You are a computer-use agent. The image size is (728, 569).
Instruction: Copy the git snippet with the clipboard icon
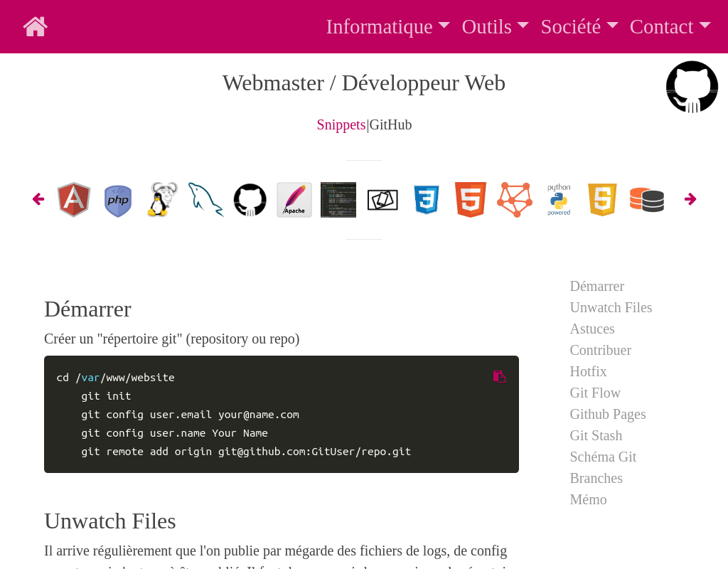(499, 376)
